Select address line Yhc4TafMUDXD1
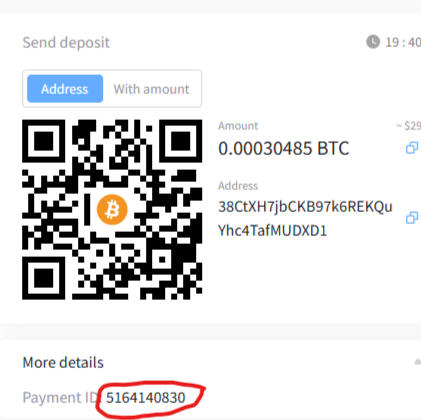Screen dimensions: 421x420 click(x=272, y=230)
